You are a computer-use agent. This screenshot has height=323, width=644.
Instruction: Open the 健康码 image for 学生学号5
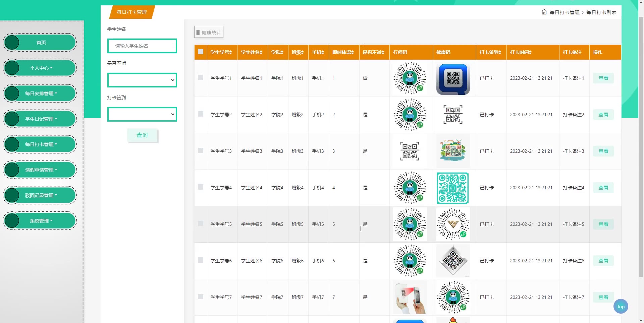(x=453, y=224)
